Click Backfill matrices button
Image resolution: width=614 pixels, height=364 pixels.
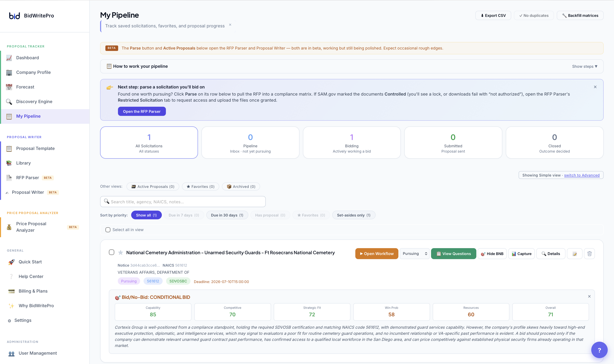[580, 15]
